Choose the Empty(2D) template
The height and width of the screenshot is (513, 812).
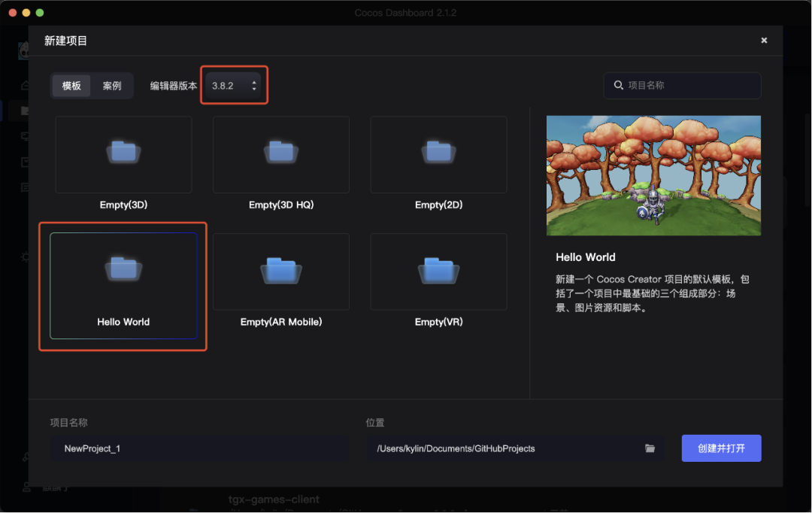tap(438, 163)
